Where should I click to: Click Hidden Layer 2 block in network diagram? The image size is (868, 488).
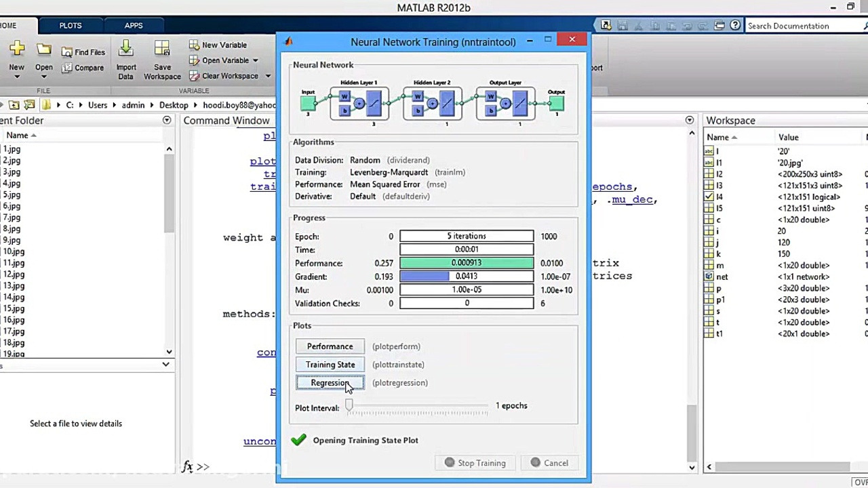[432, 103]
